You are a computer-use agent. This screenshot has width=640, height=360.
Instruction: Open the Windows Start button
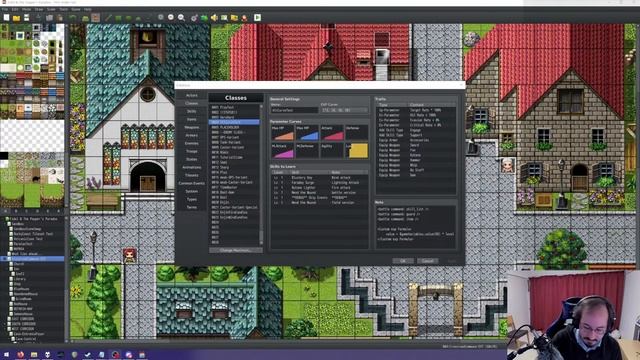point(6,355)
